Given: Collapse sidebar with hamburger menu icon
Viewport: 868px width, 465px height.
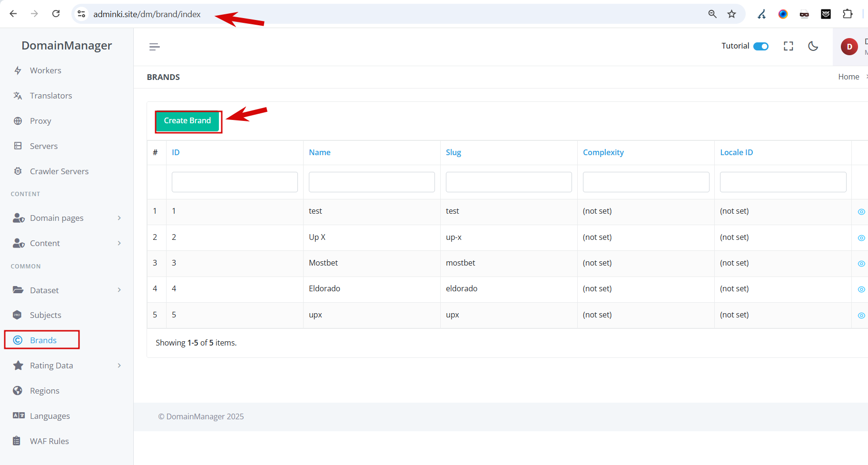Looking at the screenshot, I should pos(155,47).
